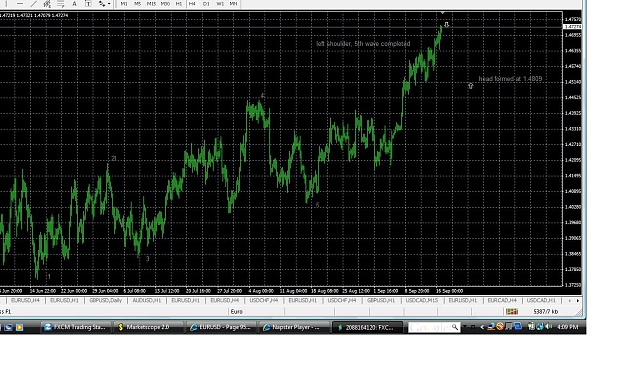The width and height of the screenshot is (625, 375).
Task: Select the horizontal line drawing tool
Action: pyautogui.click(x=20, y=4)
